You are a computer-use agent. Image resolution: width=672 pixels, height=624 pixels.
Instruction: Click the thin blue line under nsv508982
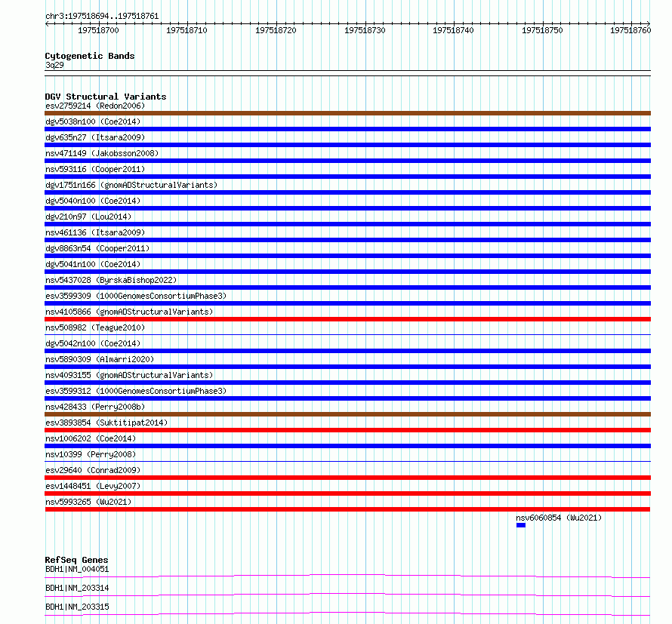tap(347, 334)
